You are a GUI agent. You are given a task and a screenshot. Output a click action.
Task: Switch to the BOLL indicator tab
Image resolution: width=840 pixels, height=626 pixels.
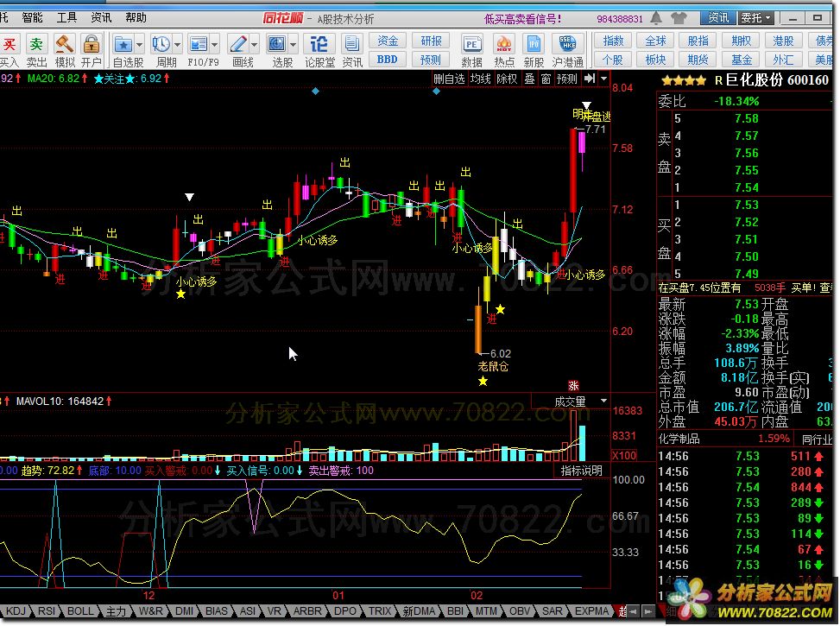[79, 611]
